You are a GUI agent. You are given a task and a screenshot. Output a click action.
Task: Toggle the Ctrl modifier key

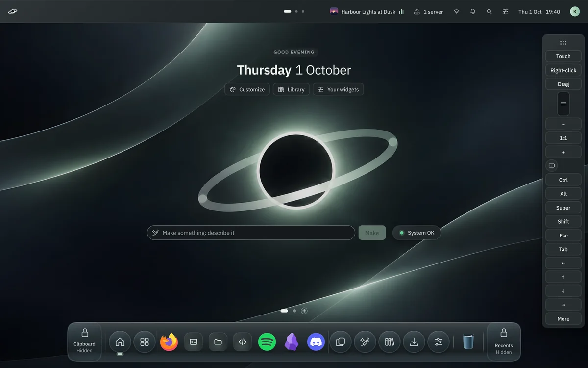(x=563, y=180)
